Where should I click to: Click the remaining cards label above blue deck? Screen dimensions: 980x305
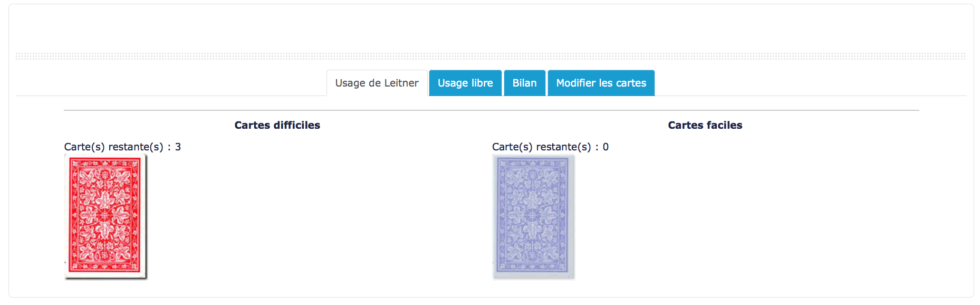[x=541, y=147]
